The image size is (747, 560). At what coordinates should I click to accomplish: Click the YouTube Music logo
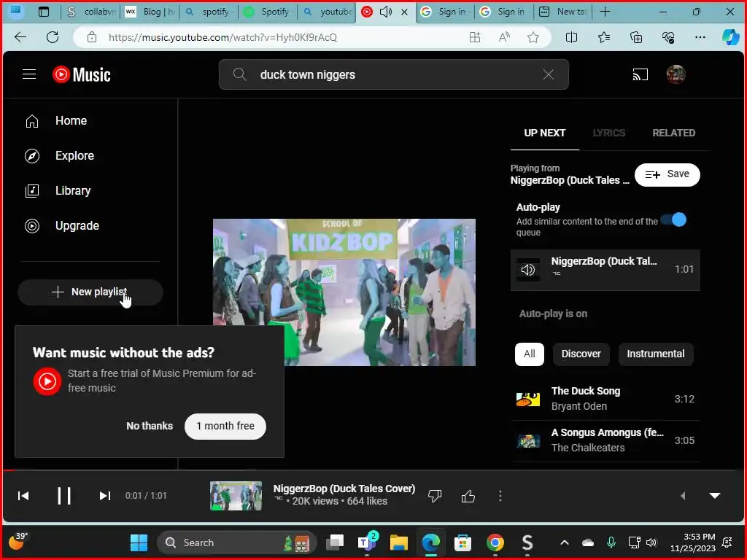[x=82, y=75]
